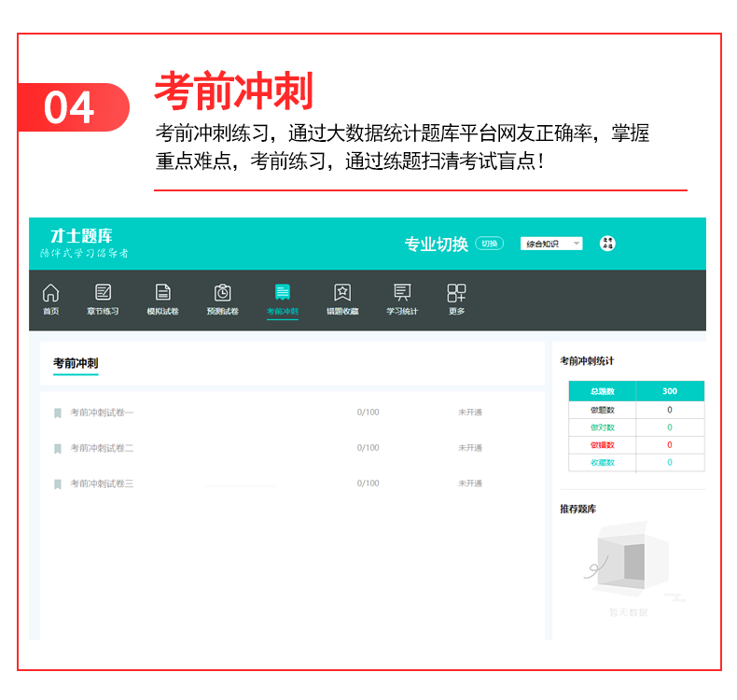Click 做题数 row label
Image resolution: width=737 pixels, height=700 pixels.
click(602, 410)
